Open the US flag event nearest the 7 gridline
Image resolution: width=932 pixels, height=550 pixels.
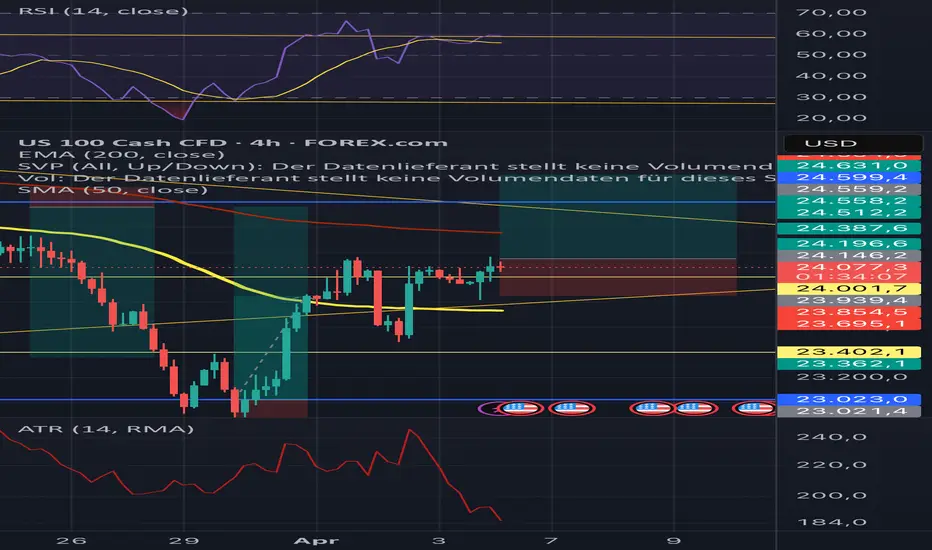(x=571, y=408)
